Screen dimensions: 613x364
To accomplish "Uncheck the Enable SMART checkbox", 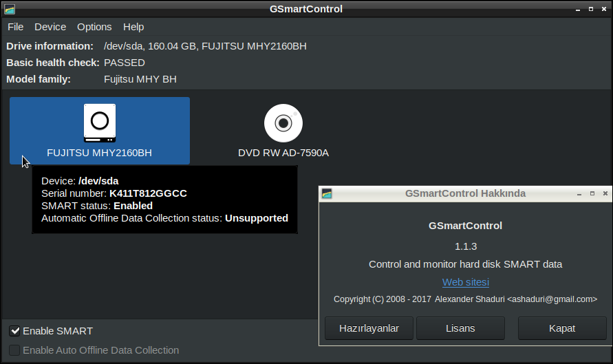I will point(14,331).
